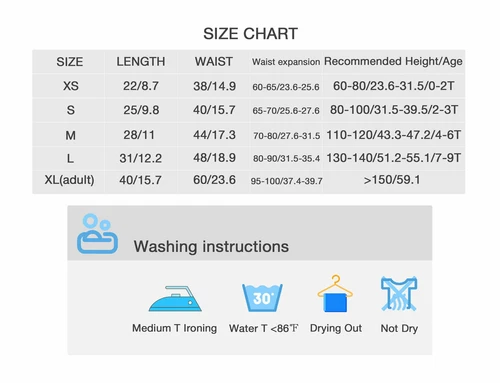This screenshot has height=383, width=500.
Task: Click the WAIST column header
Action: pos(214,62)
